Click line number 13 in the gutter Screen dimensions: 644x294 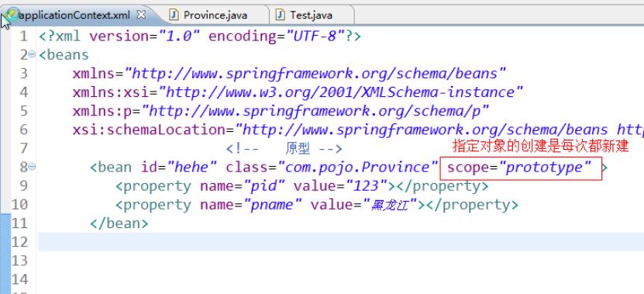tap(19, 261)
